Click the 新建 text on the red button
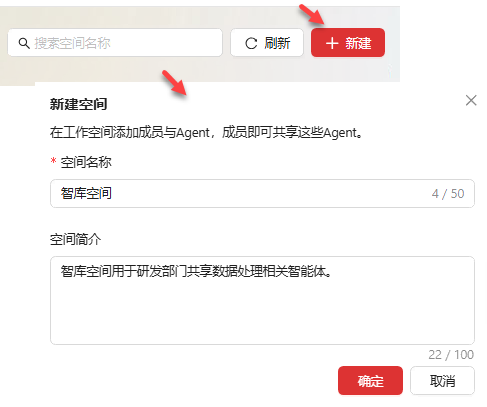The image size is (487, 407). 358,43
